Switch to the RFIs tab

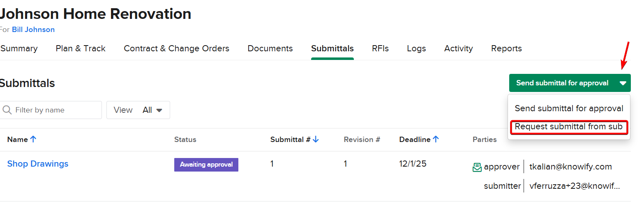point(380,48)
